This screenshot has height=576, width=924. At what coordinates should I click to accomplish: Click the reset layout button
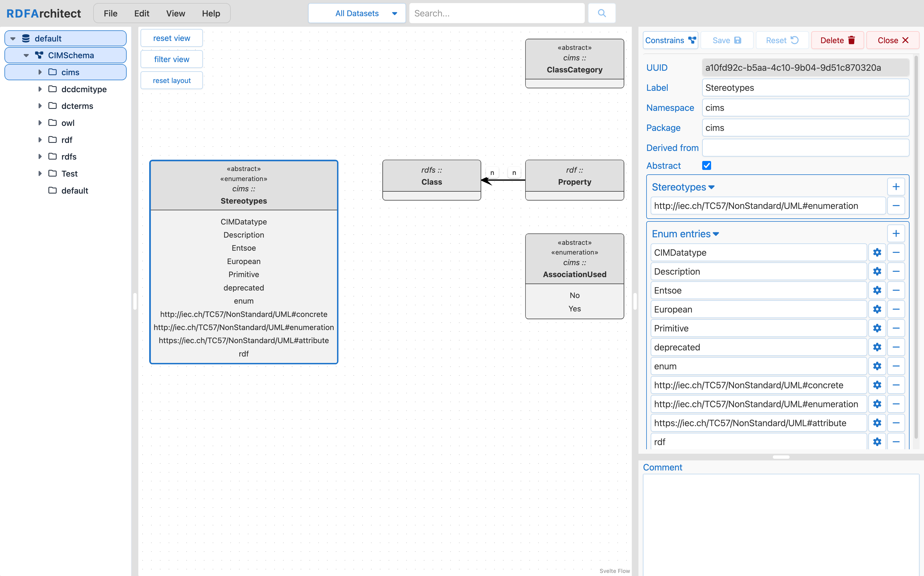tap(172, 80)
